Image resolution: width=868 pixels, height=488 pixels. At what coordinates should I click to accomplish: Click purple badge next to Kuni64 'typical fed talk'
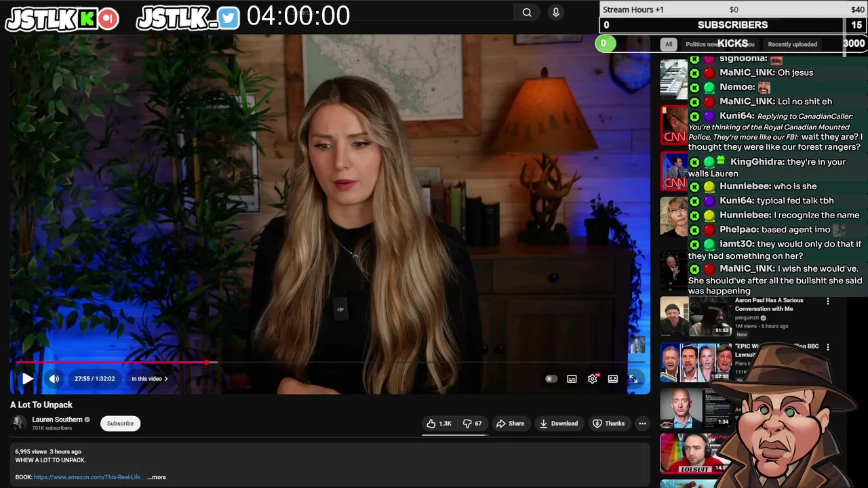coord(709,201)
